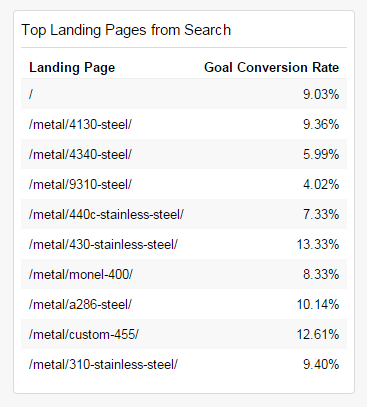The height and width of the screenshot is (407, 367).
Task: Open the /metal/430-stainless-steel/ landing page
Action: tap(103, 244)
